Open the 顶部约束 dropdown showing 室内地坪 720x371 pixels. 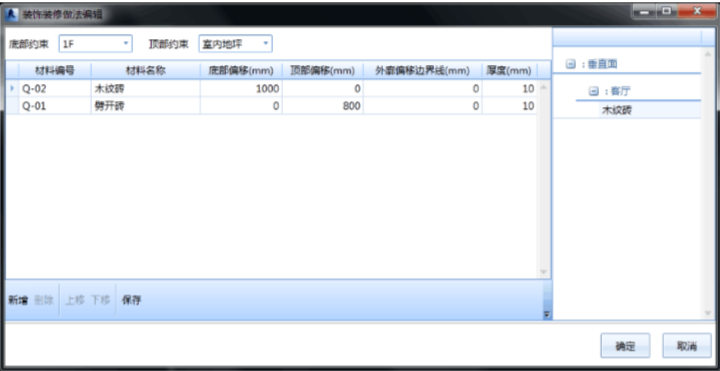coord(236,44)
